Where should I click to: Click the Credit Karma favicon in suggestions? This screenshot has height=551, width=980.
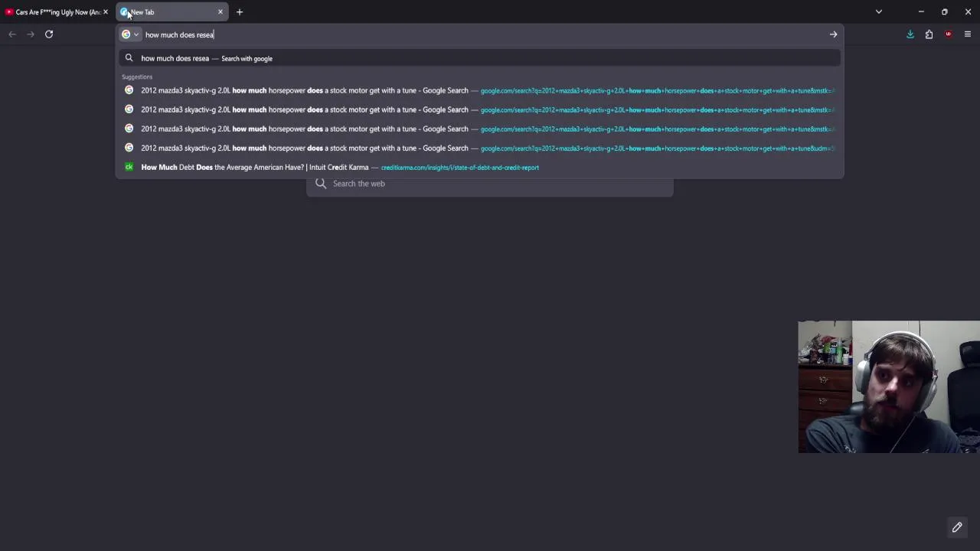[129, 167]
